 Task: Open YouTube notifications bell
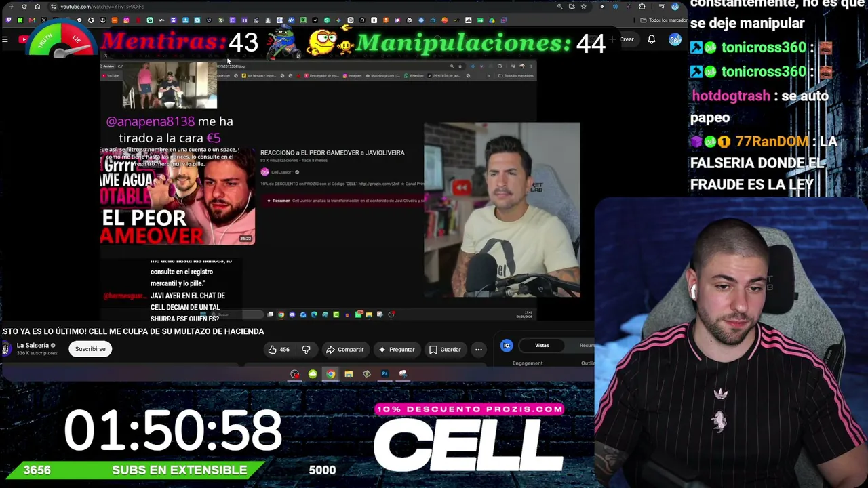tap(651, 40)
